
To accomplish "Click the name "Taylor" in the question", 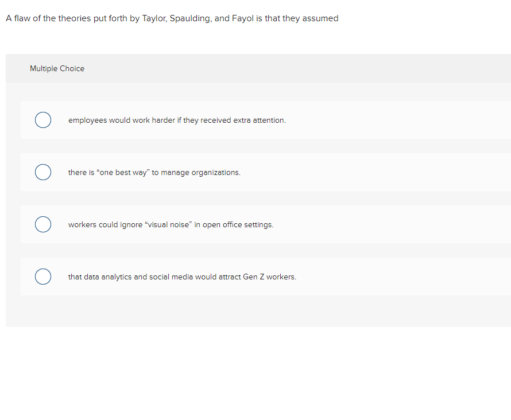I will [154, 18].
